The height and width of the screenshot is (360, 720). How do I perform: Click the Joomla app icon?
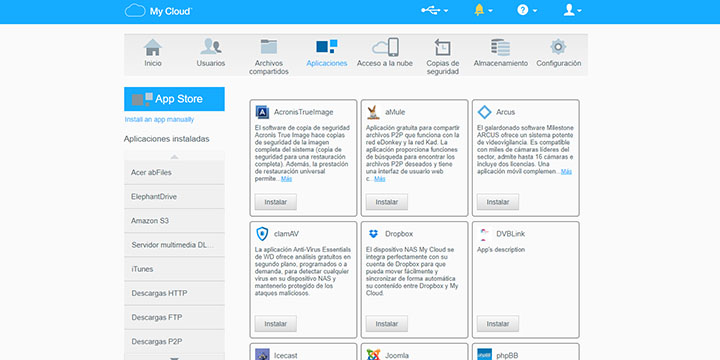(373, 354)
